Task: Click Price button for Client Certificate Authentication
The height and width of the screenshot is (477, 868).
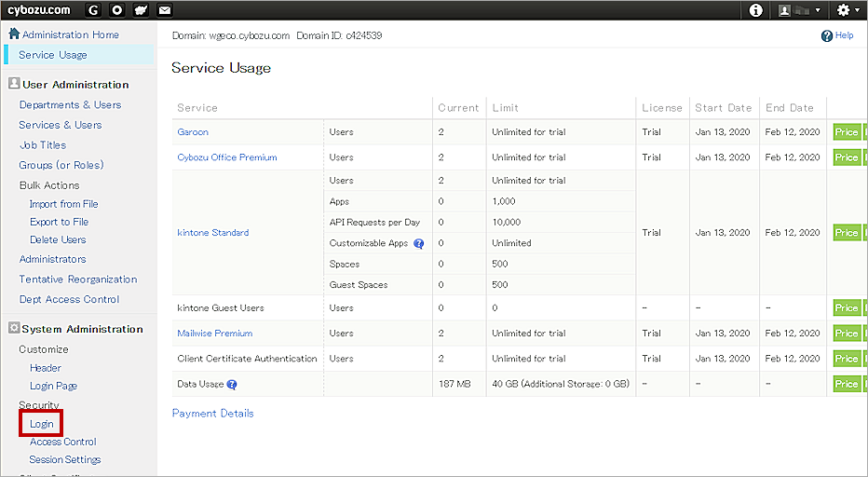Action: pyautogui.click(x=847, y=359)
